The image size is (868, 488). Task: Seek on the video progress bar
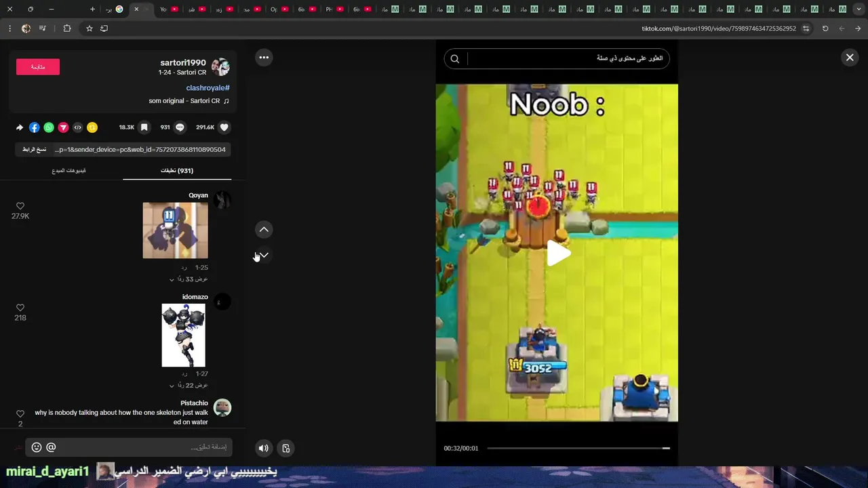[578, 448]
